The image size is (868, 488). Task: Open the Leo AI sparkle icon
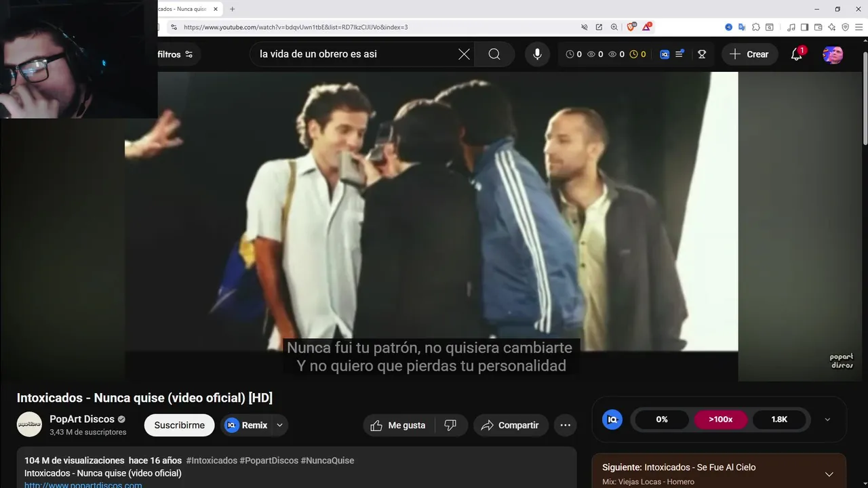(x=831, y=27)
